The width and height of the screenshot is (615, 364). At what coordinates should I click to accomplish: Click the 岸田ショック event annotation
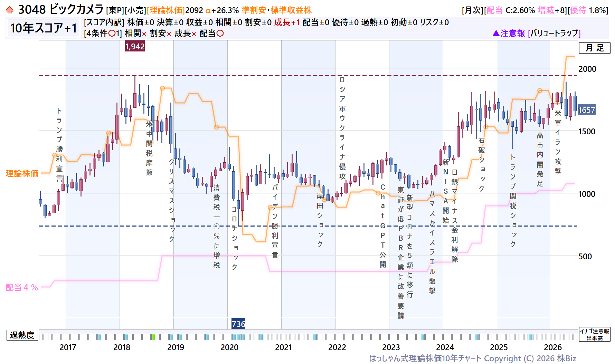(320, 220)
